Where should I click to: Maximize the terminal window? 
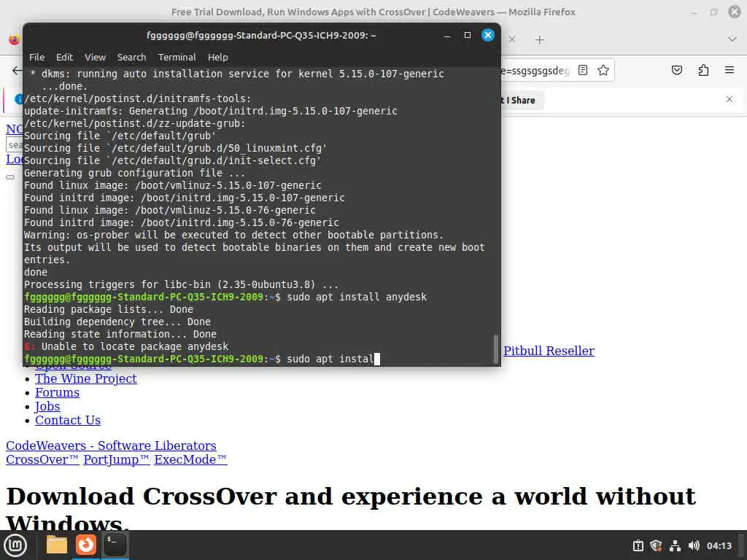[468, 35]
